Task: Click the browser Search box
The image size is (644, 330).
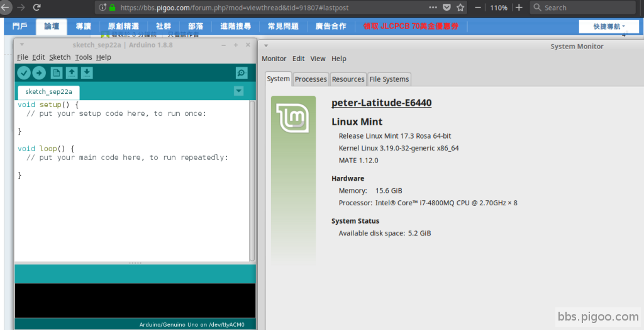Action: pos(583,8)
